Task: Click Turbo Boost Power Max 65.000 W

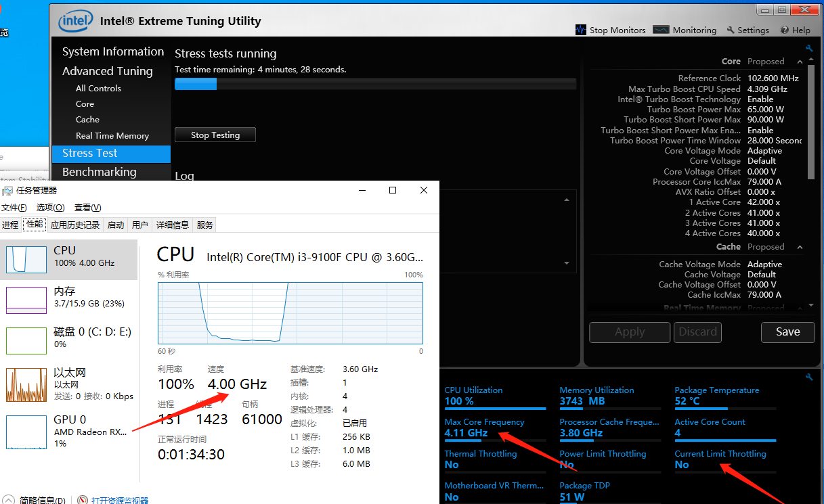Action: (765, 110)
